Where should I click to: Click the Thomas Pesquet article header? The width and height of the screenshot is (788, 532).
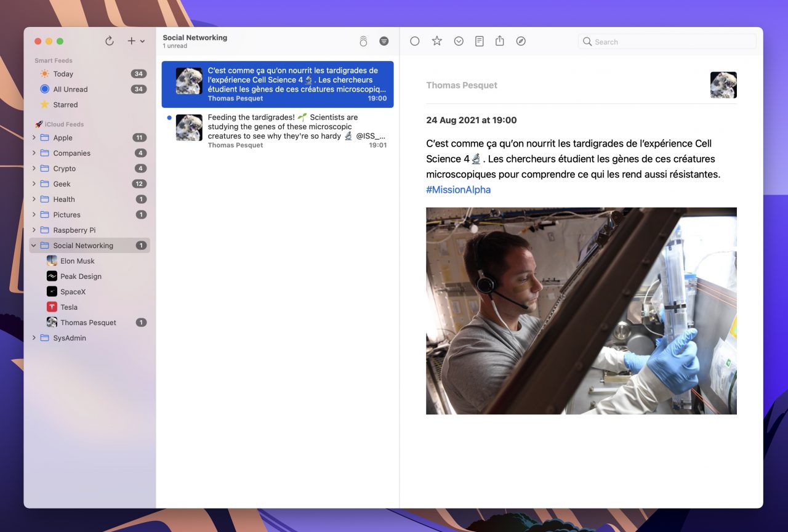(462, 86)
